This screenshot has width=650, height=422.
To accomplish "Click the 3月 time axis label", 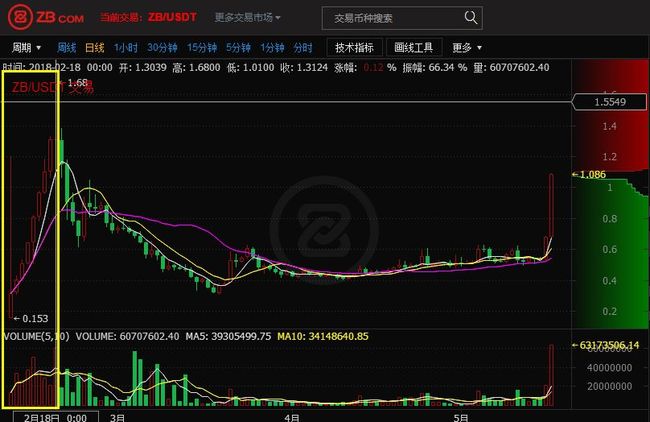I will pyautogui.click(x=117, y=417).
